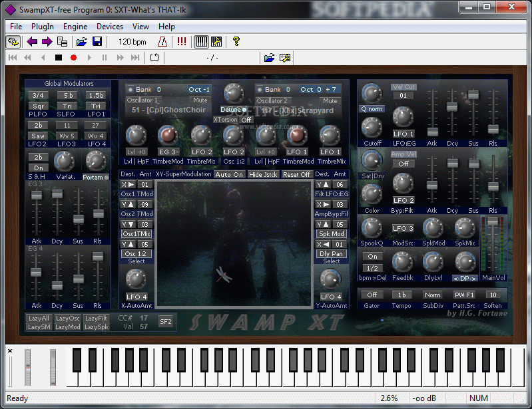Jump to end of playback
532x409 pixels.
tap(135, 58)
